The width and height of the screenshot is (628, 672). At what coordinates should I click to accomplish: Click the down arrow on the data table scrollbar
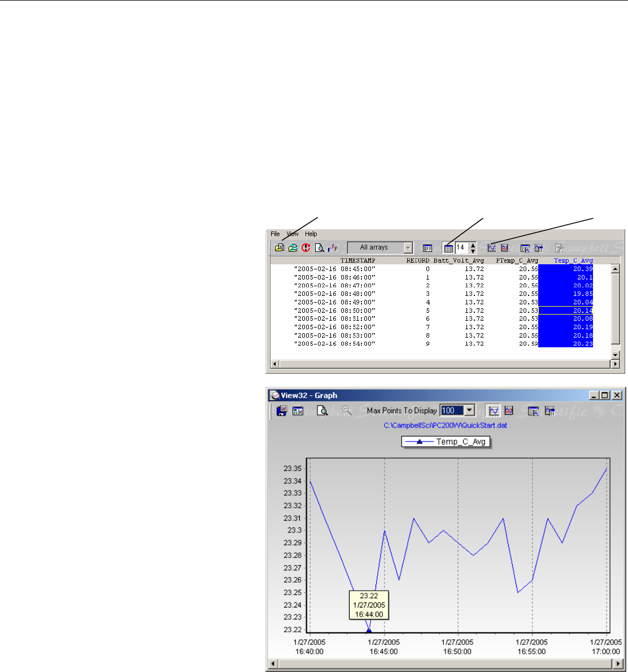tap(616, 355)
